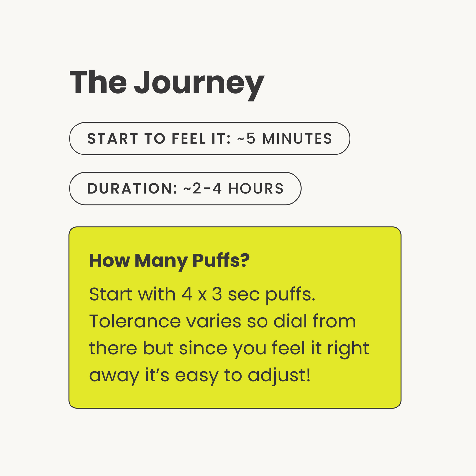
Task: Click the word "Puffs?" in the card heading
Action: point(221,261)
